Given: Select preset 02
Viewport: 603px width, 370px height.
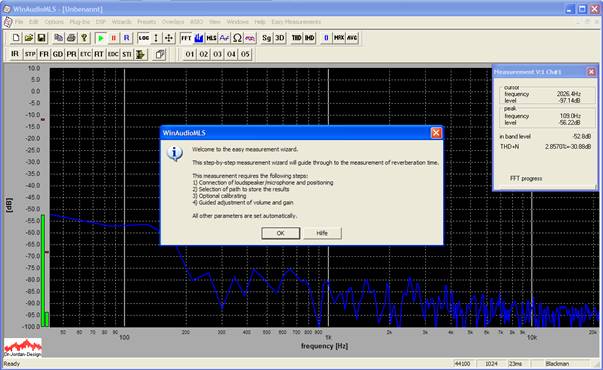Looking at the screenshot, I should (203, 54).
